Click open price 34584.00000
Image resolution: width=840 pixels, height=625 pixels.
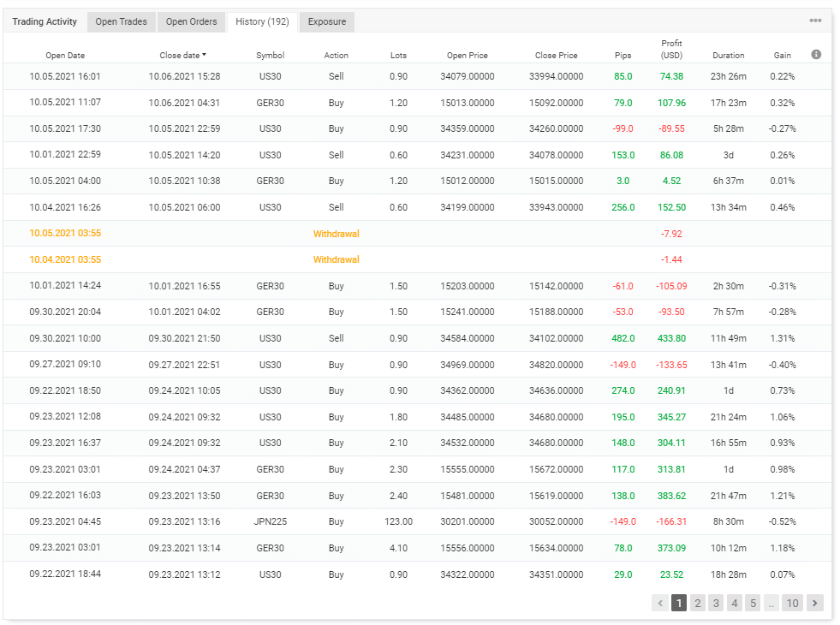[x=468, y=338]
